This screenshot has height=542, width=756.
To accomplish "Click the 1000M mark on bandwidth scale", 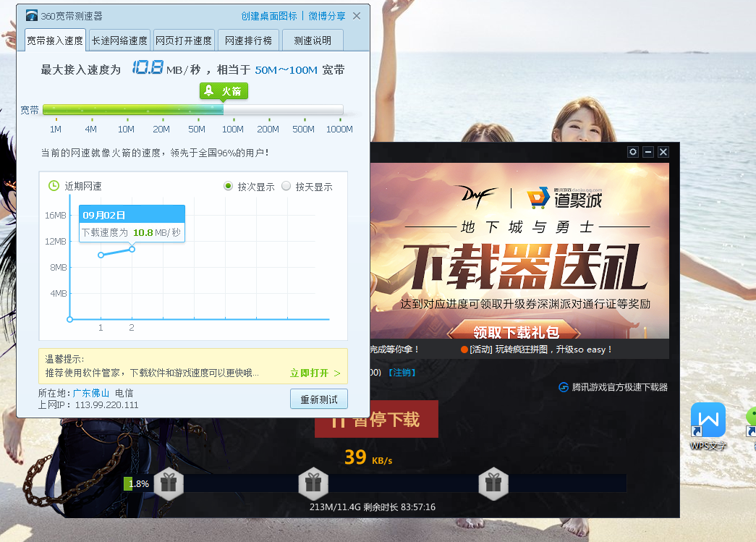I will pos(339,129).
